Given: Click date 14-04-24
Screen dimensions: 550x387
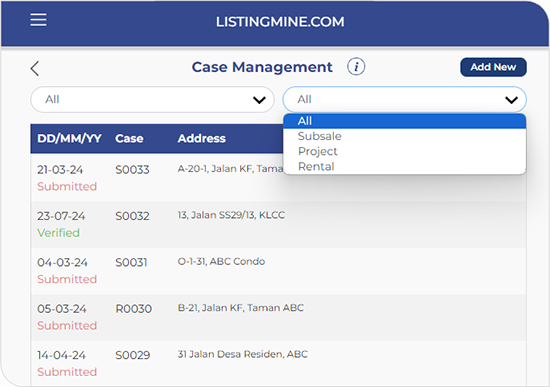Looking at the screenshot, I should (61, 355).
